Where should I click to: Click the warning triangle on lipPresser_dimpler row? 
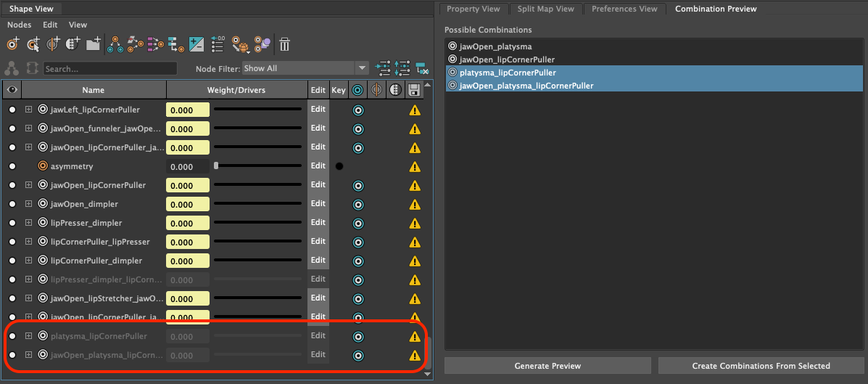415,223
